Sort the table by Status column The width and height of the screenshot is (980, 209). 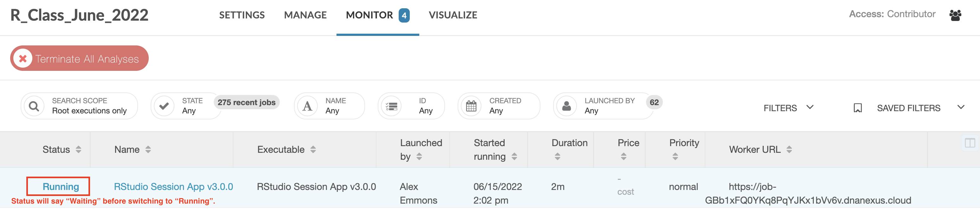pos(78,150)
